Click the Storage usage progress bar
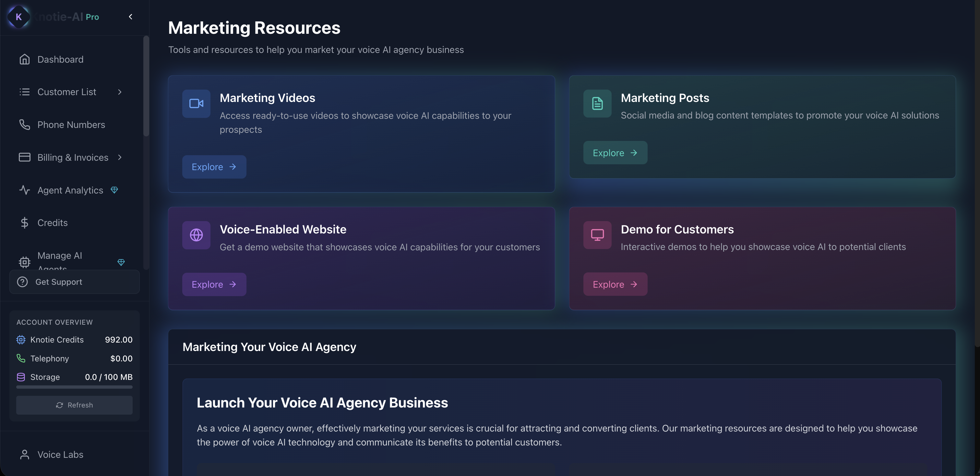Viewport: 980px width, 476px height. tap(75, 387)
